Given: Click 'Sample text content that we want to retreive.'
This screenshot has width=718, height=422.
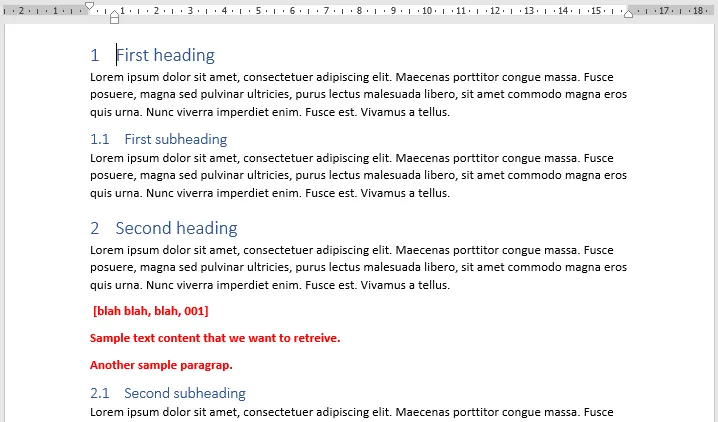Looking at the screenshot, I should pos(215,338).
